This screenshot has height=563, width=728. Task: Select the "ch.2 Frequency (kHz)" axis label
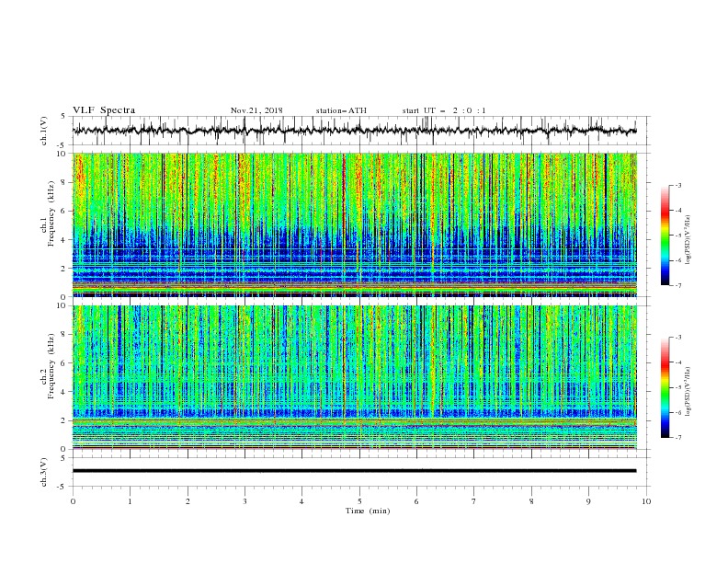[48, 366]
